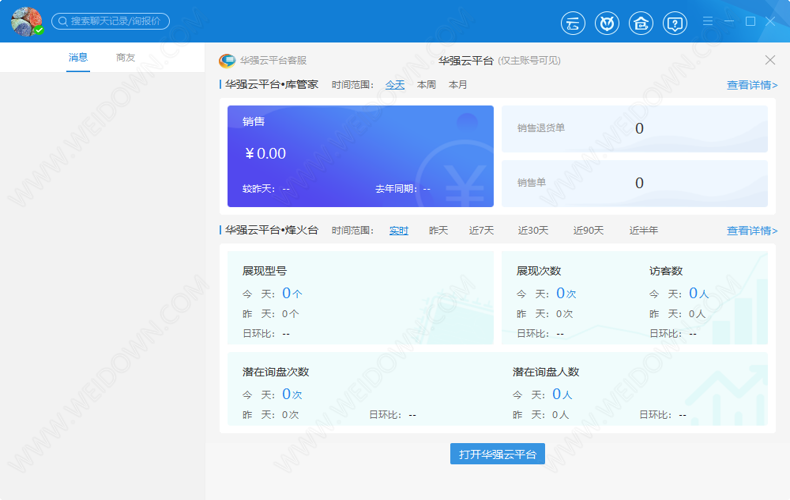Click the 打开华强云平台 button
Viewport: 790px width, 500px height.
click(497, 454)
